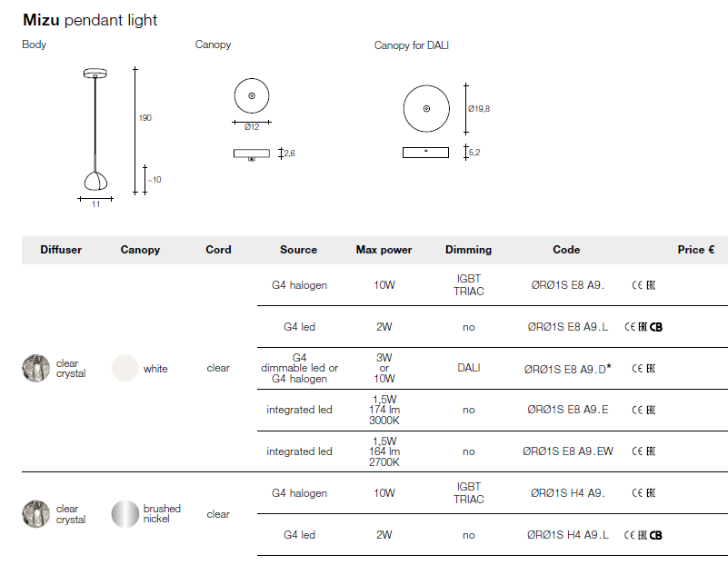Select the "Canopy for DALI" drawing label

(x=412, y=45)
